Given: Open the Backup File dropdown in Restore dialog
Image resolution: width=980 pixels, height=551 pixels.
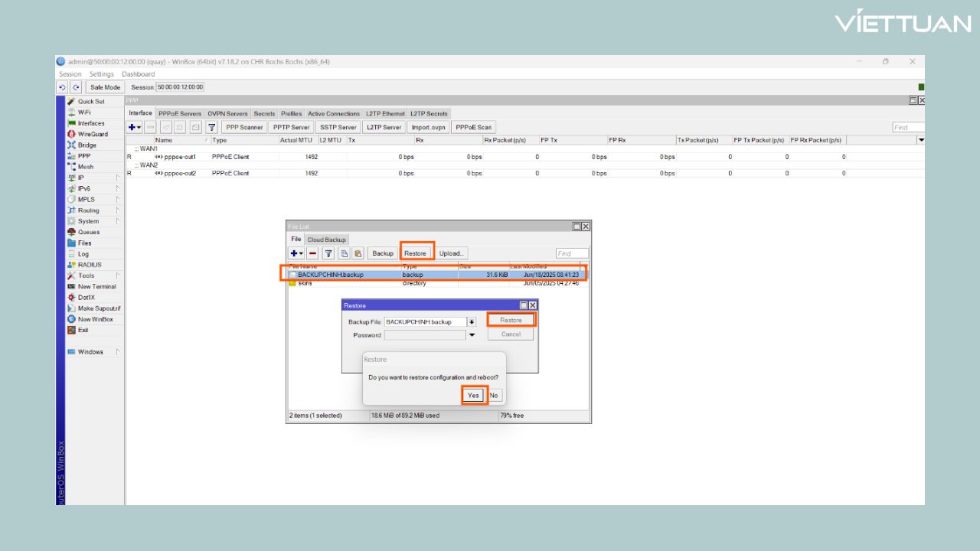Looking at the screenshot, I should [472, 322].
